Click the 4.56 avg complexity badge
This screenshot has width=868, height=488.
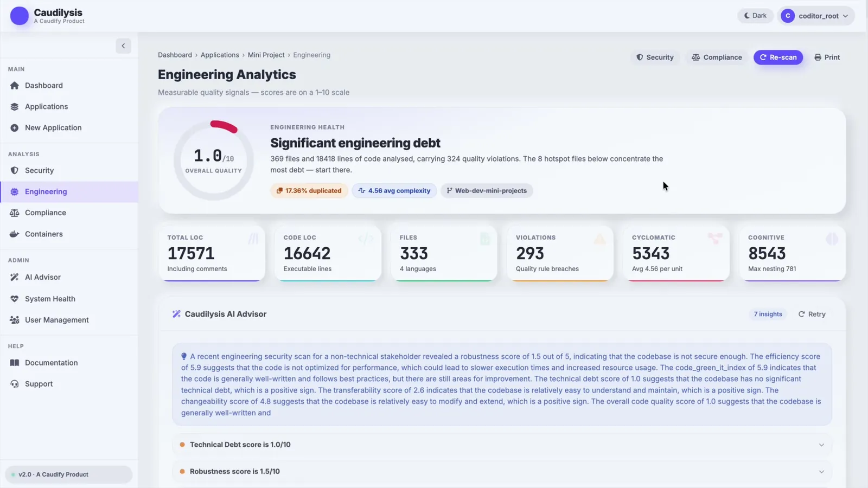tap(394, 191)
